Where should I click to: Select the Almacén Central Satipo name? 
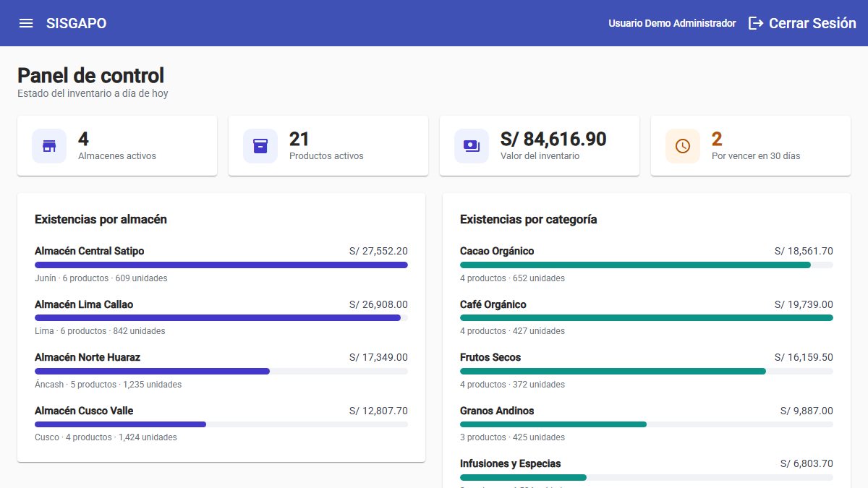[x=90, y=251]
